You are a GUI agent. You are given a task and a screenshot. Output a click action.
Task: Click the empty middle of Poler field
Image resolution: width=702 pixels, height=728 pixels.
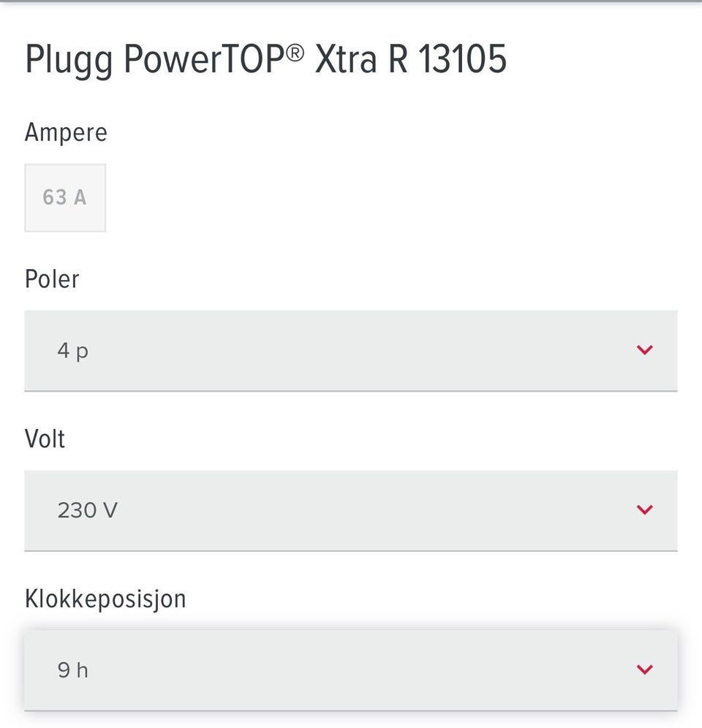click(351, 351)
